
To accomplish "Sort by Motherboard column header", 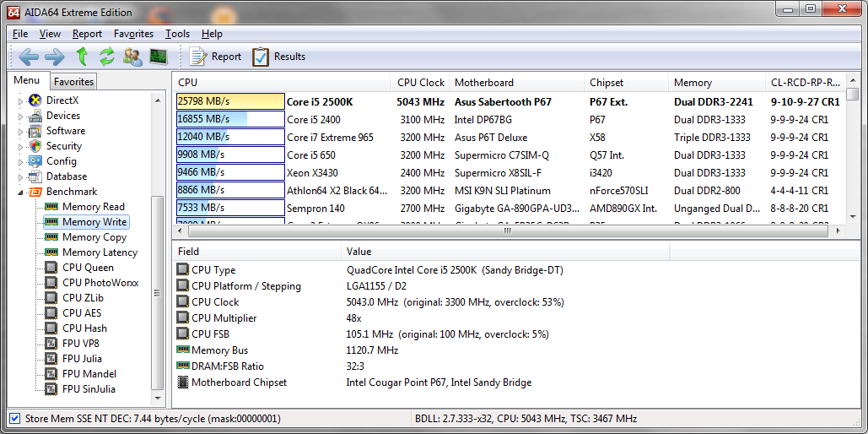I will [x=516, y=83].
